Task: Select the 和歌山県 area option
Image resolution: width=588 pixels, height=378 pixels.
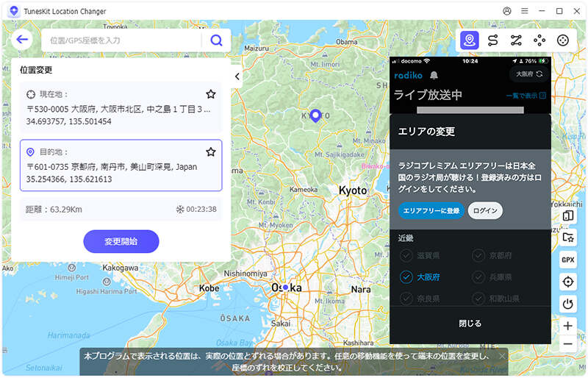Action: (x=495, y=299)
